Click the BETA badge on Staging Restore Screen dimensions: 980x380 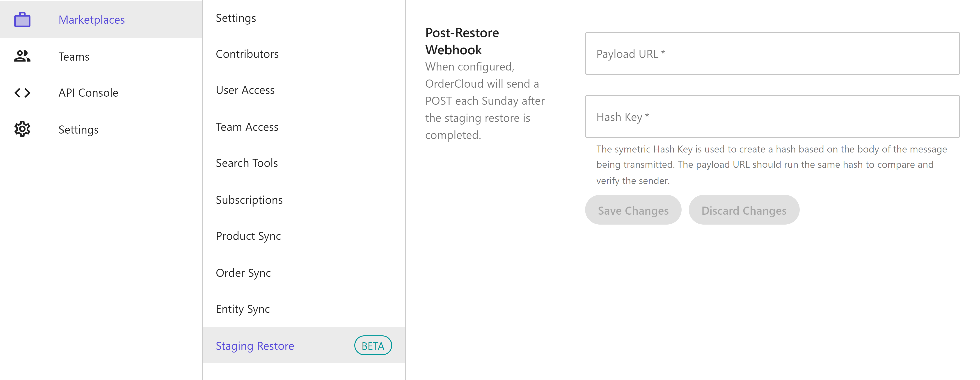pos(373,345)
